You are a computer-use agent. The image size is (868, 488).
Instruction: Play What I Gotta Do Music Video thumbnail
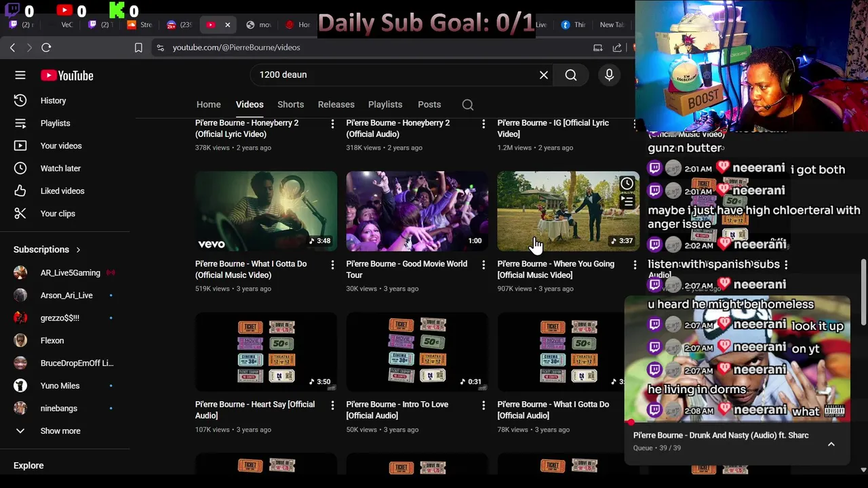(x=266, y=211)
